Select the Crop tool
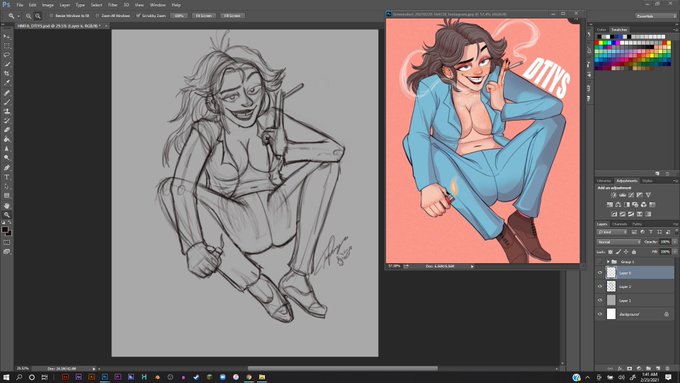Viewport: 680px width, 383px height. click(x=7, y=74)
